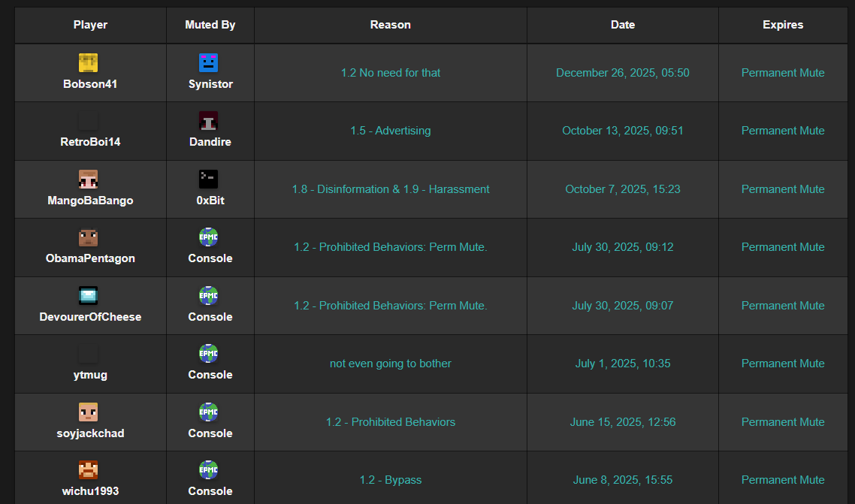Image resolution: width=855 pixels, height=504 pixels.
Task: Click the '1.2 - Bypass' reason link
Action: point(390,480)
